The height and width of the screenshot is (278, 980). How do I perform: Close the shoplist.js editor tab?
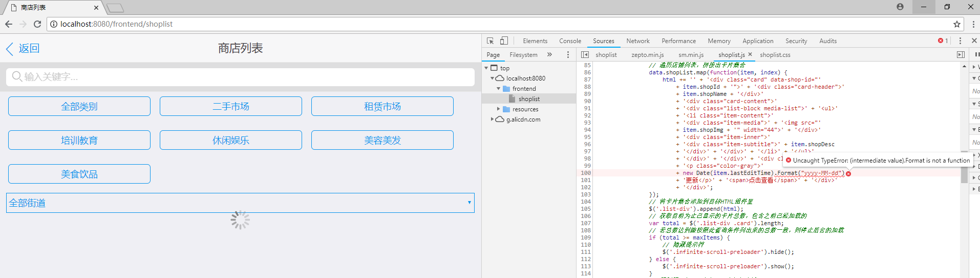750,54
